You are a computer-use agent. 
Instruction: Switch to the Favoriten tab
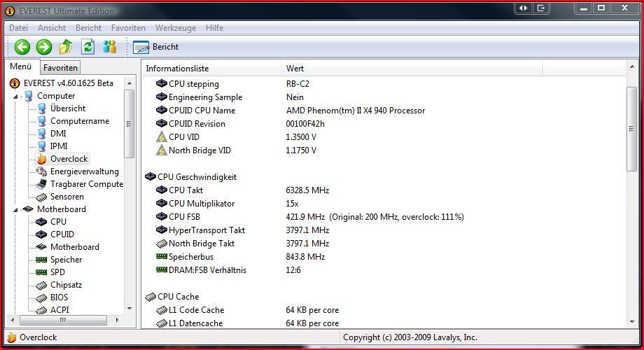[60, 68]
